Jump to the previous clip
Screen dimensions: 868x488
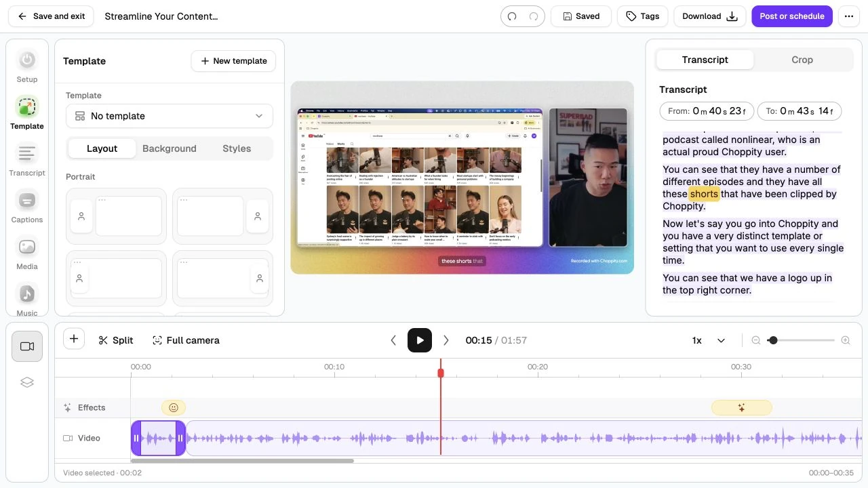coord(393,340)
